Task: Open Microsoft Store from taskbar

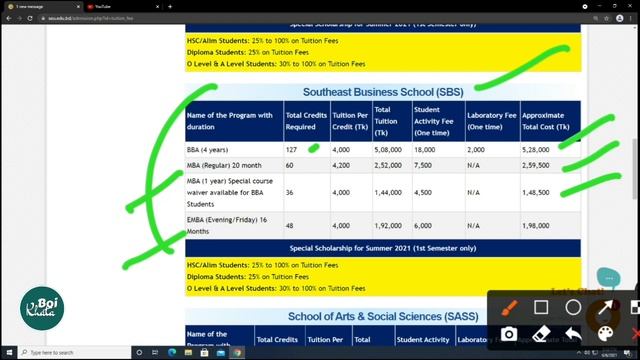Action: [x=204, y=352]
